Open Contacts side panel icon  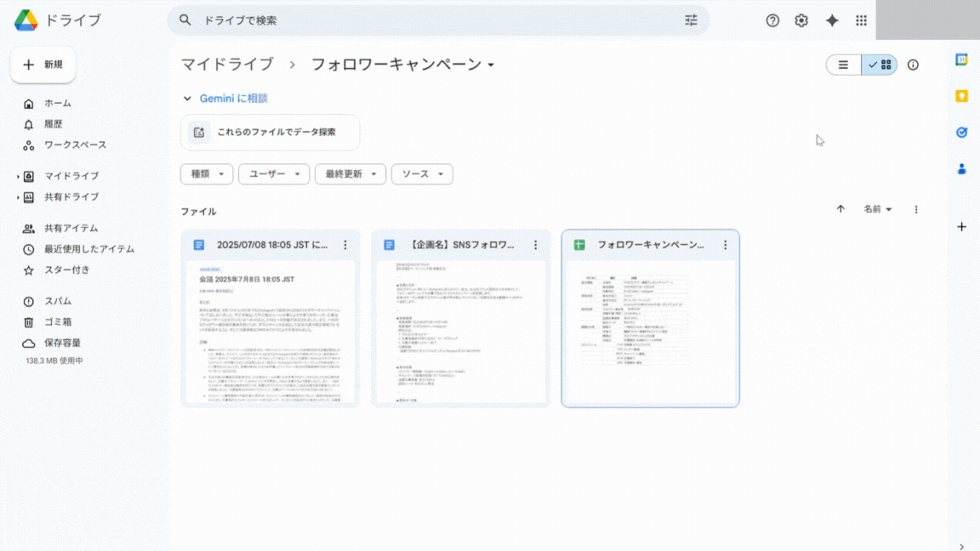(961, 168)
